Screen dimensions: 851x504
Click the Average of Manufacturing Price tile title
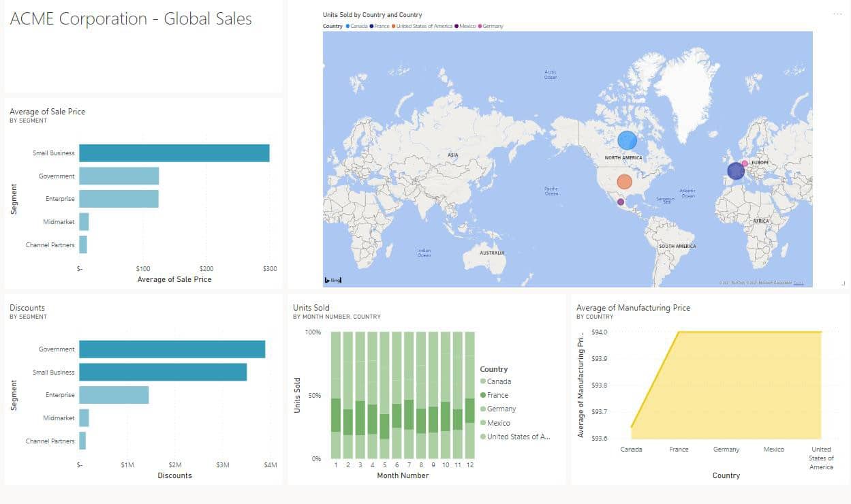point(634,308)
